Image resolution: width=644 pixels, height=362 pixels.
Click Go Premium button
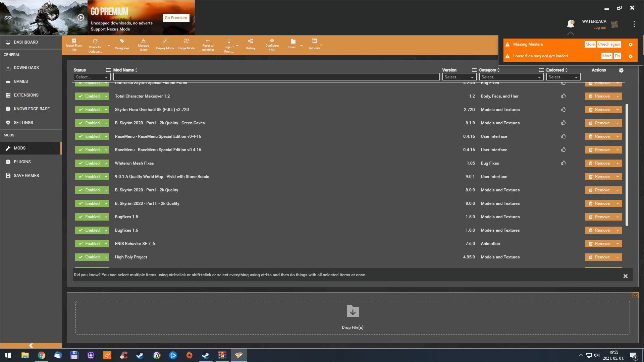click(x=176, y=18)
